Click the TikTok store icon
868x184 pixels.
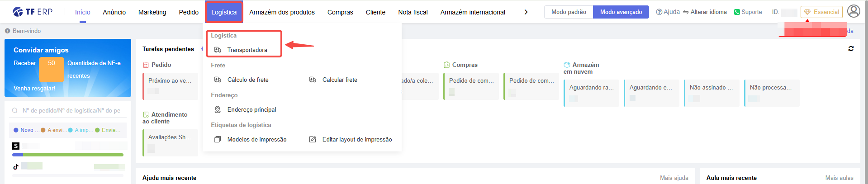(x=16, y=166)
